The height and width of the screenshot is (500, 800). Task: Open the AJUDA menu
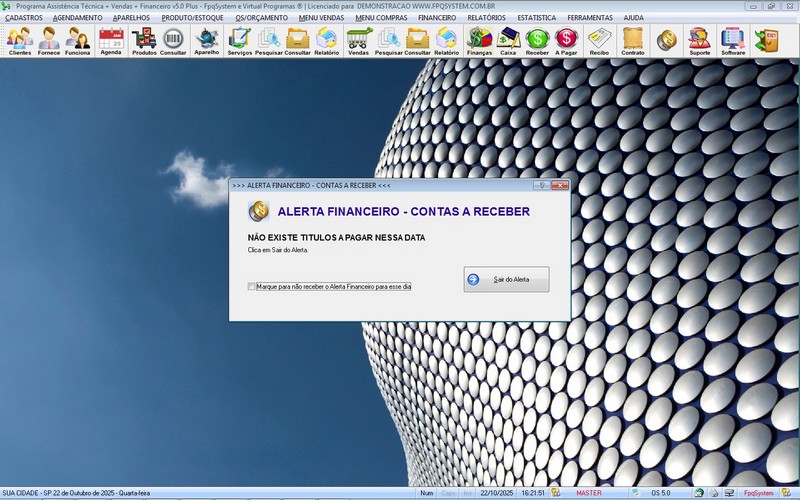pos(634,17)
